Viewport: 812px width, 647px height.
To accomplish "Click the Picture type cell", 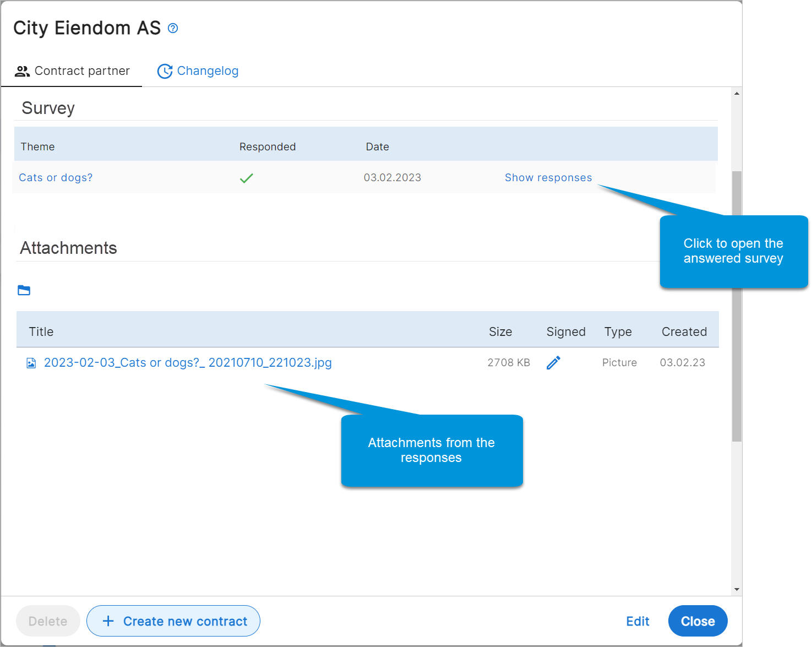I will 619,362.
